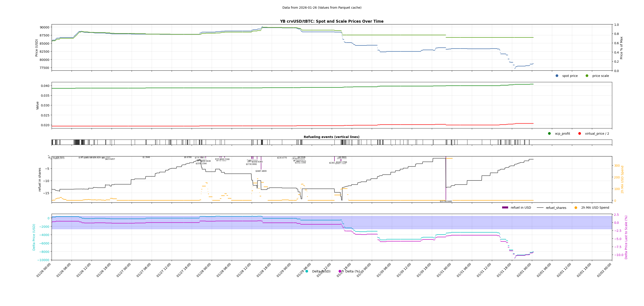Click the magenta Delta (%) legend dot

[x=340, y=271]
